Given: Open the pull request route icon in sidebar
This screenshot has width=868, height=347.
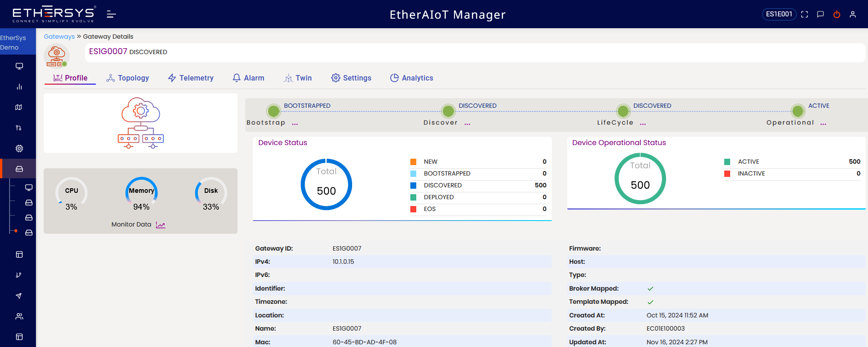Looking at the screenshot, I should [x=19, y=128].
